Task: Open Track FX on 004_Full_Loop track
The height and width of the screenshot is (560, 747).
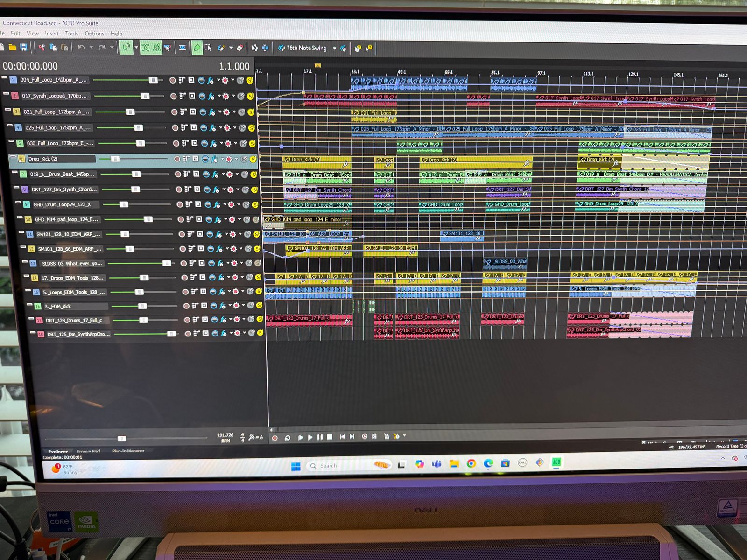Action: click(x=211, y=80)
